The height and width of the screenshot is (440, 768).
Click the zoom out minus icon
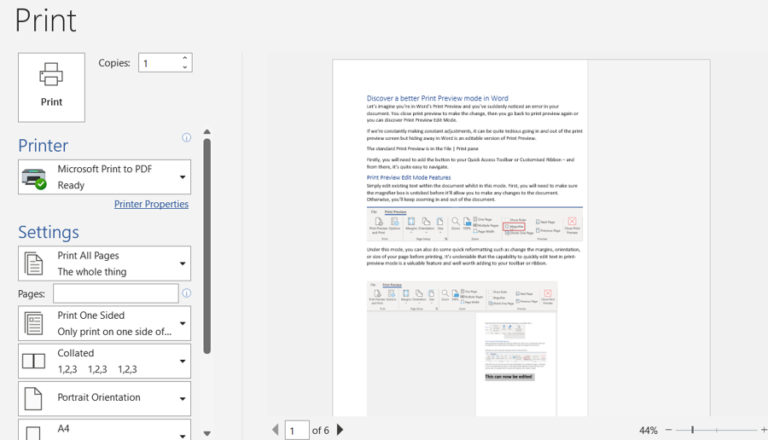(667, 430)
